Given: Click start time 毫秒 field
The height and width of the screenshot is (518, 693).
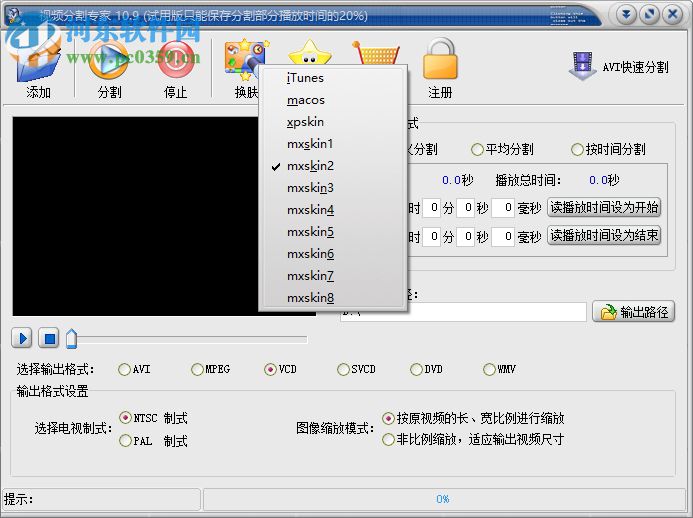Looking at the screenshot, I should tap(503, 207).
